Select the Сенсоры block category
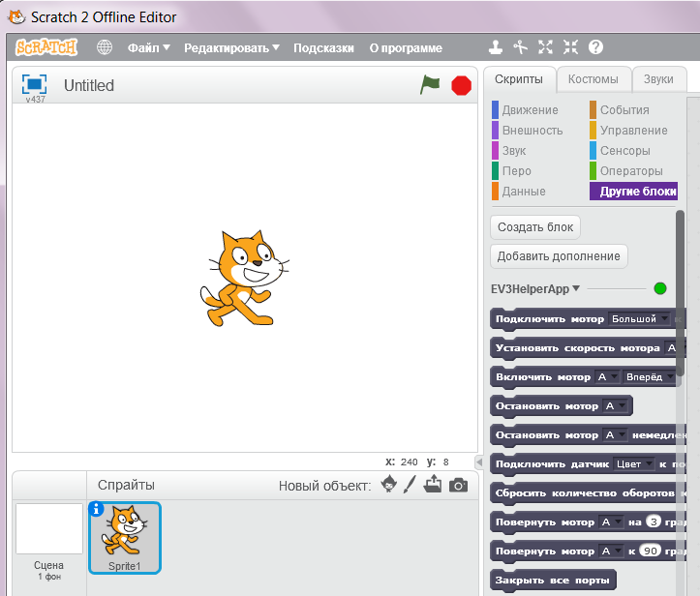The image size is (700, 596). click(x=620, y=150)
